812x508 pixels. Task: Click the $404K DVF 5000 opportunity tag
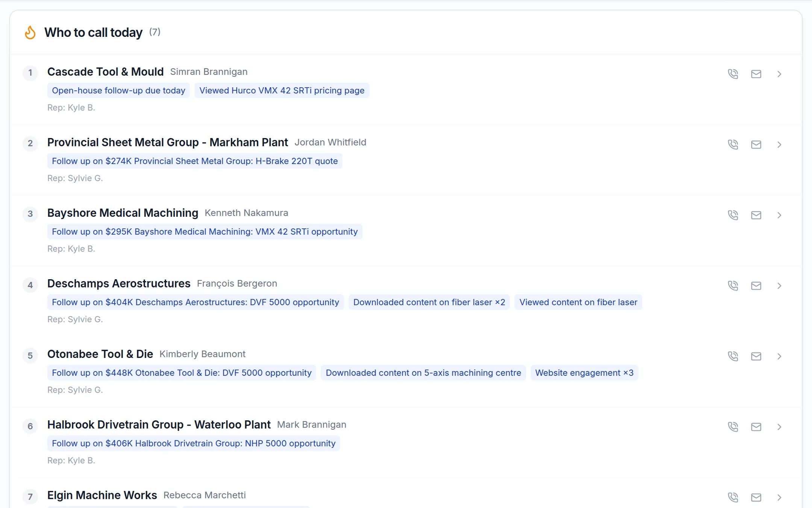(195, 302)
